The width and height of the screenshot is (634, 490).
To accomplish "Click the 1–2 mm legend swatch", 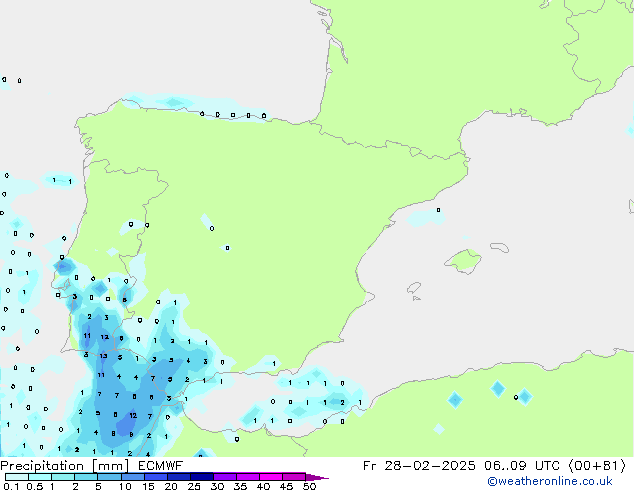I will pos(63,477).
